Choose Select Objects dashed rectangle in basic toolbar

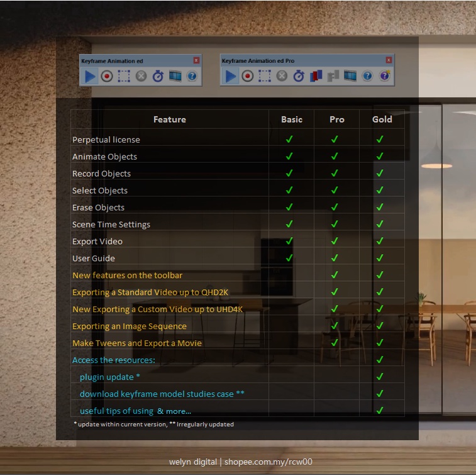tap(124, 76)
